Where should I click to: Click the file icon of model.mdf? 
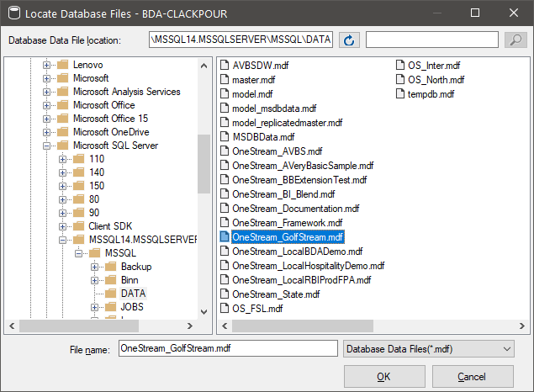coord(225,93)
